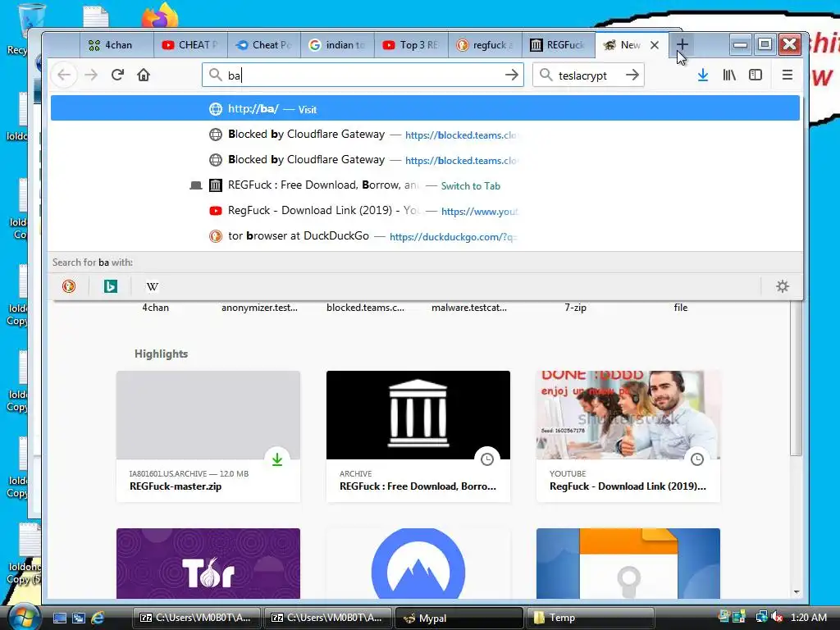Image resolution: width=840 pixels, height=630 pixels.
Task: Click the browser forward arrow
Action: pos(91,75)
